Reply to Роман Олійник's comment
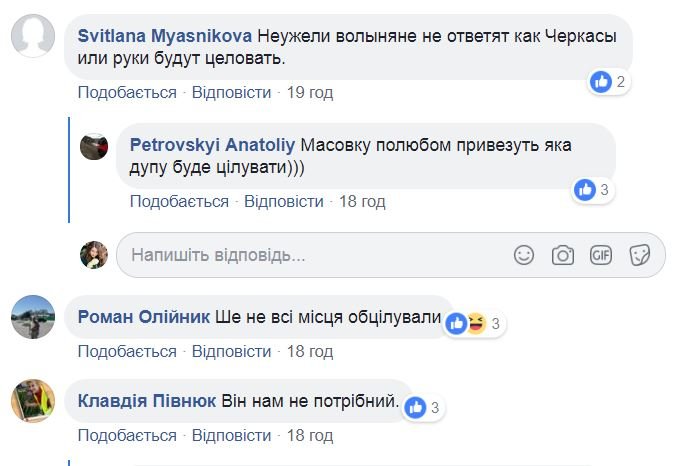Screen dimensions: 680x466 (231, 351)
